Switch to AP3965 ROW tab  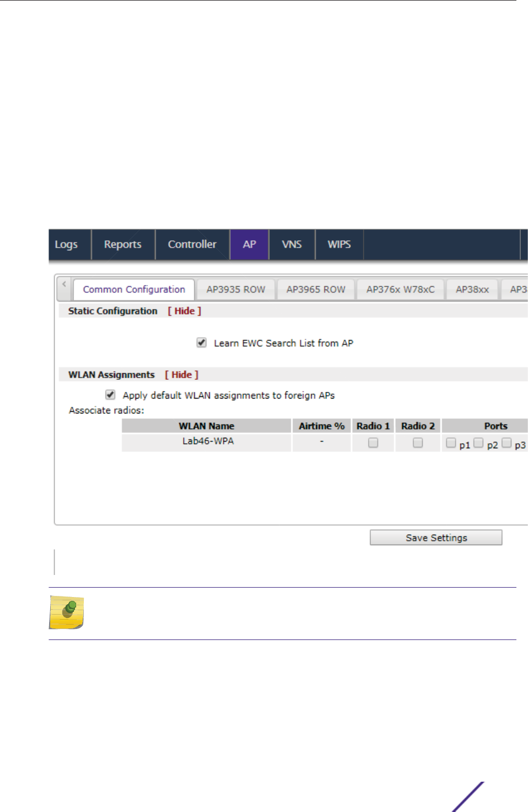(316, 289)
